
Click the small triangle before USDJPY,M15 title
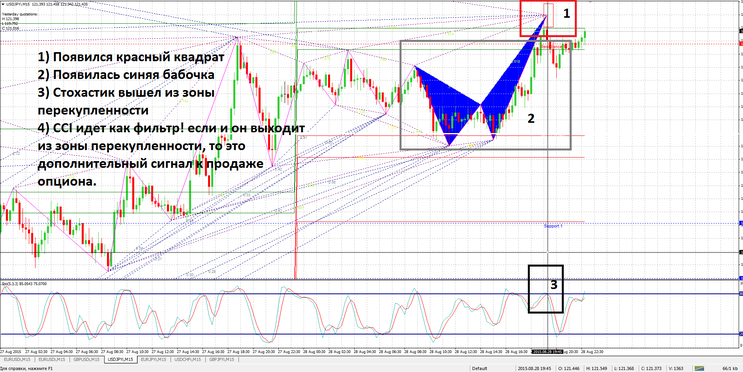coord(2,4)
